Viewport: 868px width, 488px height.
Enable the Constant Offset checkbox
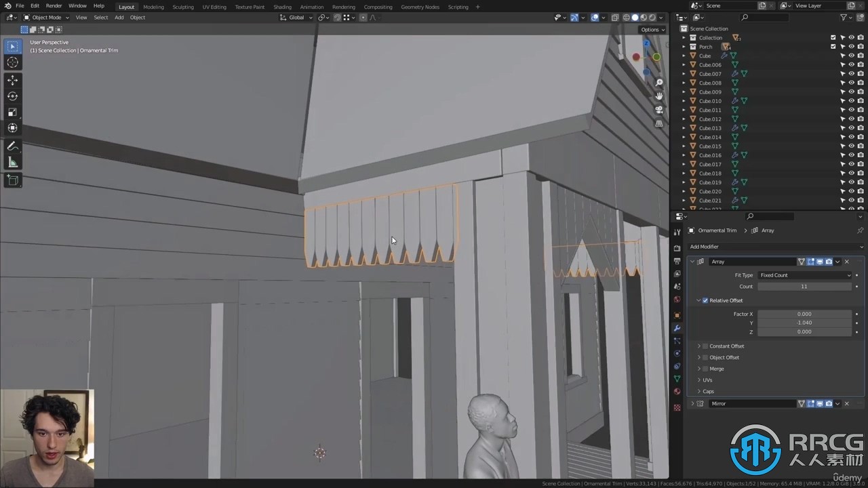click(x=705, y=346)
